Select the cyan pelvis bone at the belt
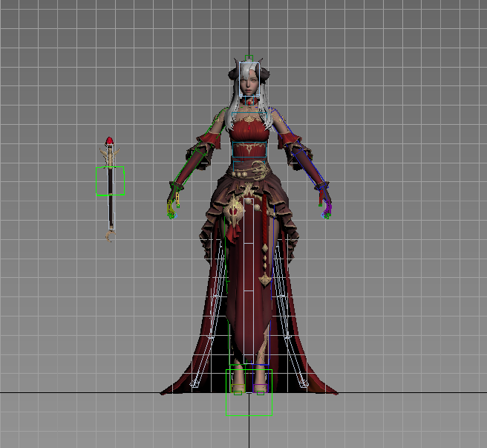 [249, 166]
